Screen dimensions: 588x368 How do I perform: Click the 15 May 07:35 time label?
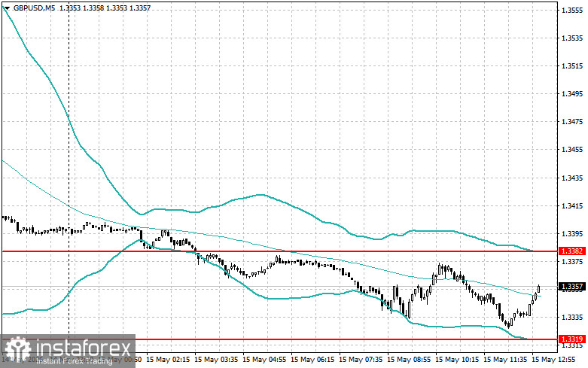click(361, 360)
